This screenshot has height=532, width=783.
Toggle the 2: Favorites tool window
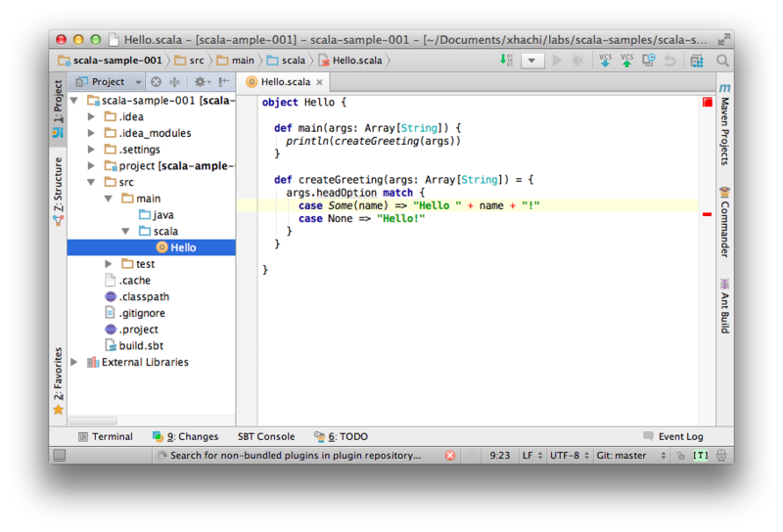[x=59, y=381]
